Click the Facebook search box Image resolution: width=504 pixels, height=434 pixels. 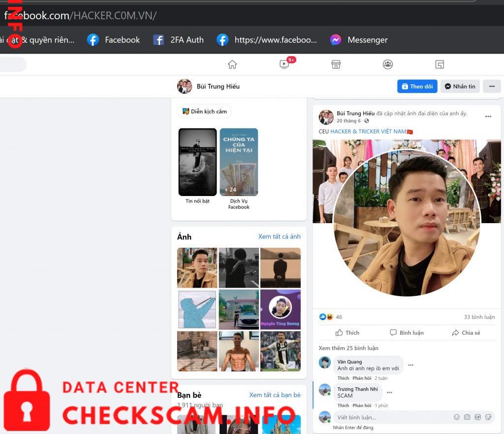(13, 65)
